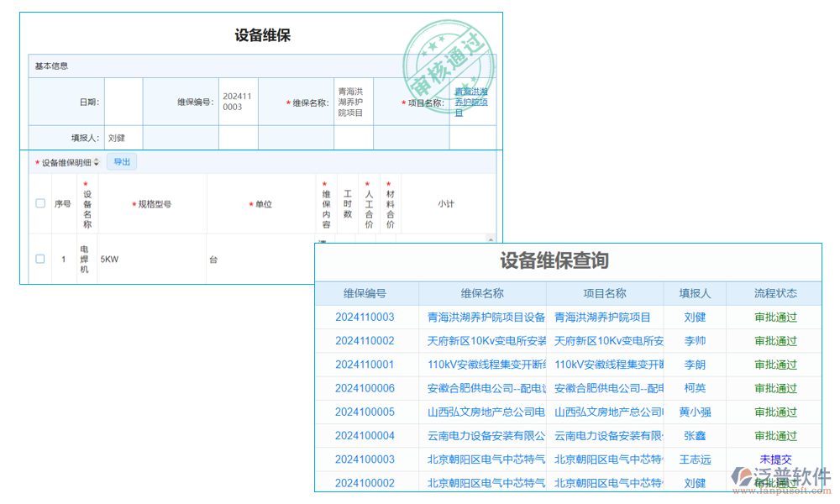This screenshot has width=840, height=504.
Task: Click 审批通过 status for record 2024110003
Action: coord(775,317)
